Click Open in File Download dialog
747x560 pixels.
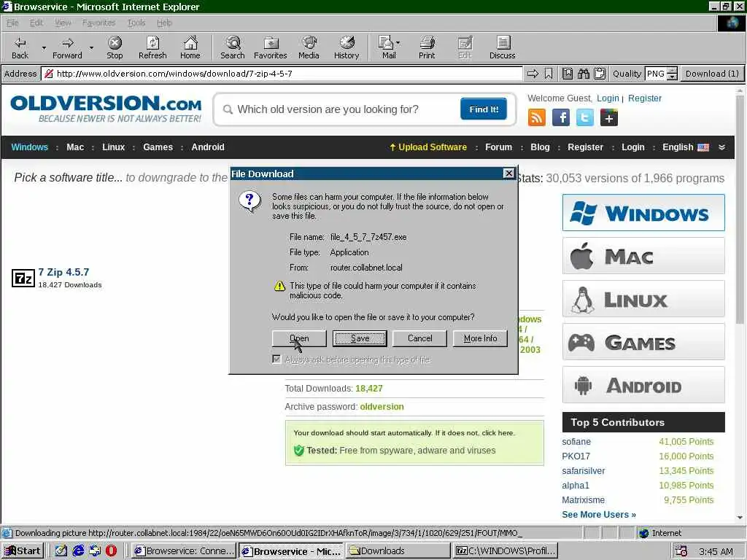click(x=299, y=338)
